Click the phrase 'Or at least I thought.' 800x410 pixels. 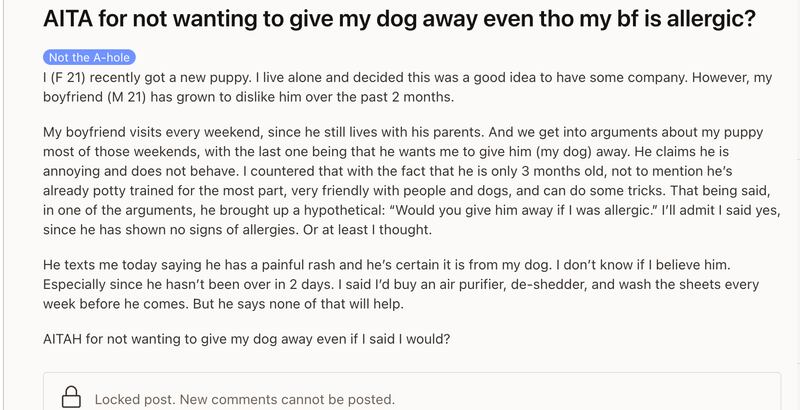point(367,229)
